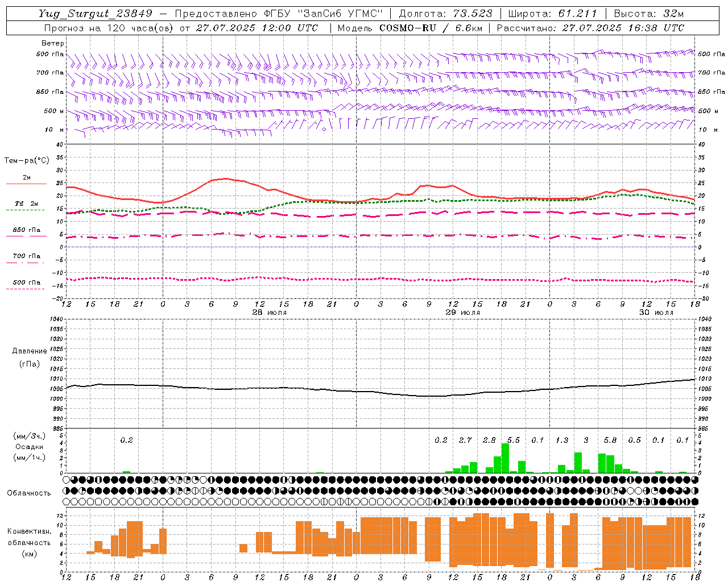Click the tallest green precipitation bar

click(x=505, y=458)
